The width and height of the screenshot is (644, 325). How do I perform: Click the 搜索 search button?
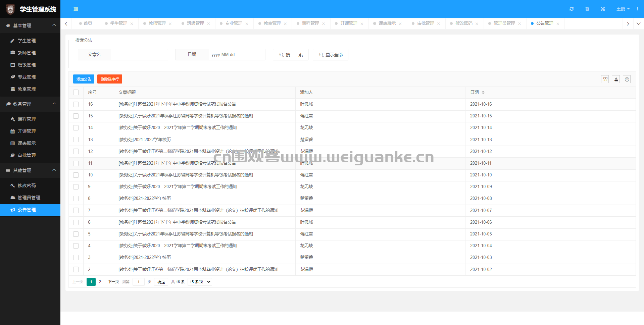point(291,55)
